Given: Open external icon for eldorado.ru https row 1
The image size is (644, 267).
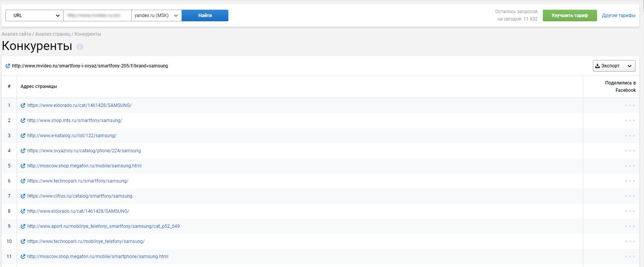Looking at the screenshot, I should click(x=23, y=105).
